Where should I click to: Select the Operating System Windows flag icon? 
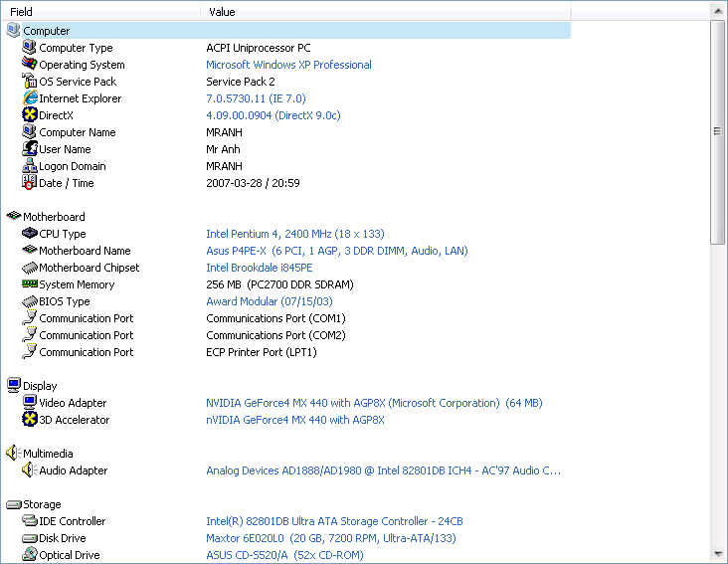point(30,64)
